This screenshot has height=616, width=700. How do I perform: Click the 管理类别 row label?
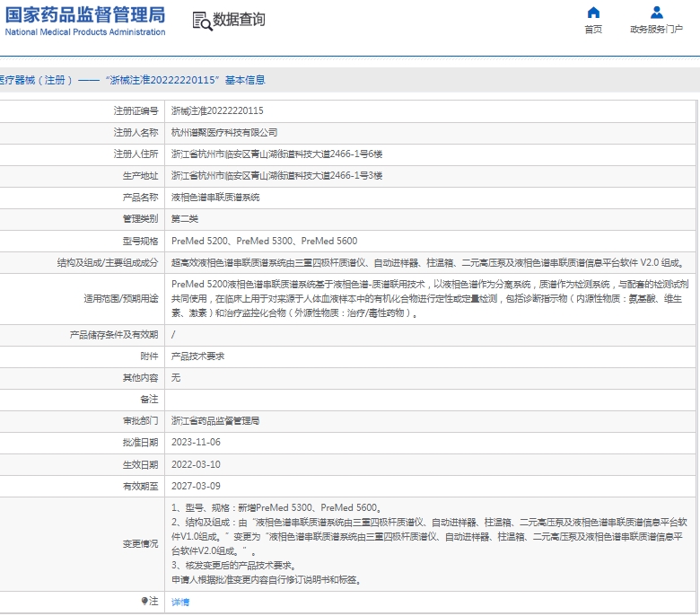140,219
